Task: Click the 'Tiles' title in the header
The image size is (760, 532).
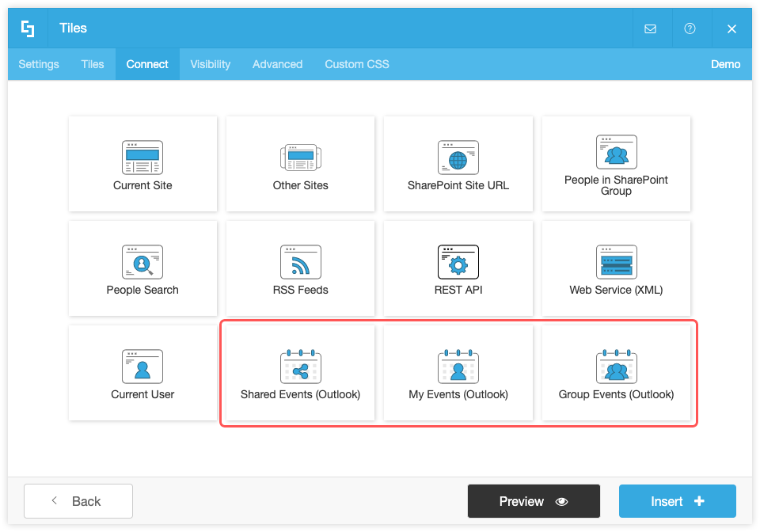Action: tap(73, 28)
